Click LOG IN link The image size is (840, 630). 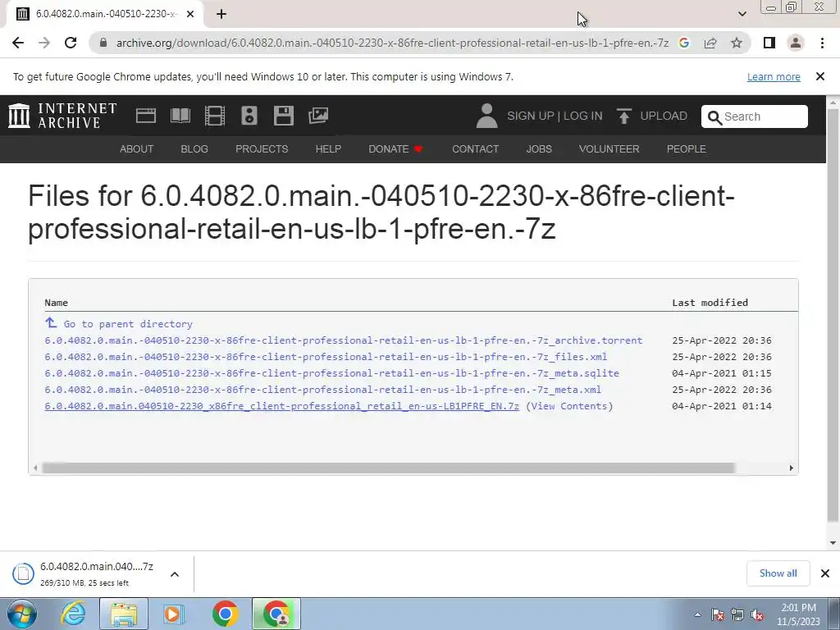(583, 116)
